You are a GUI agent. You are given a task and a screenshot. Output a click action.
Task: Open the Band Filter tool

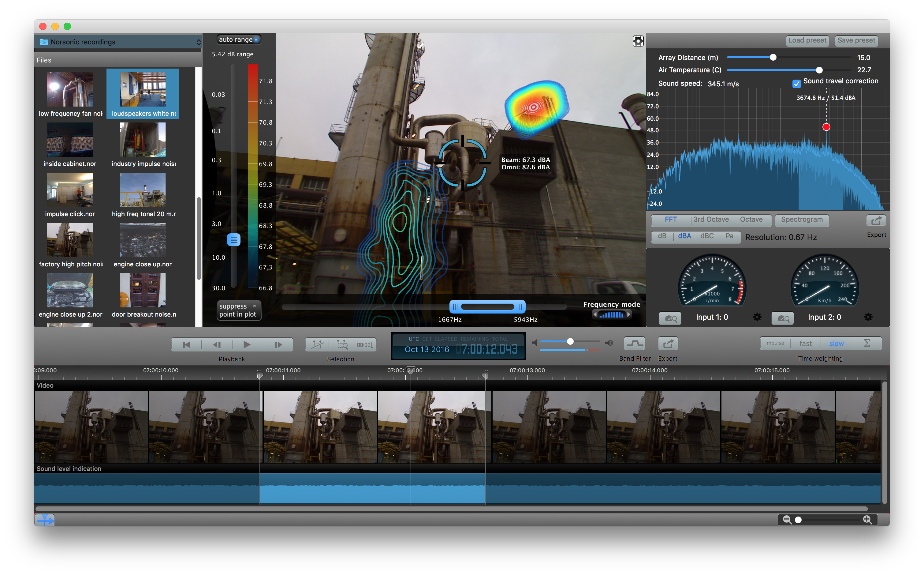(635, 344)
